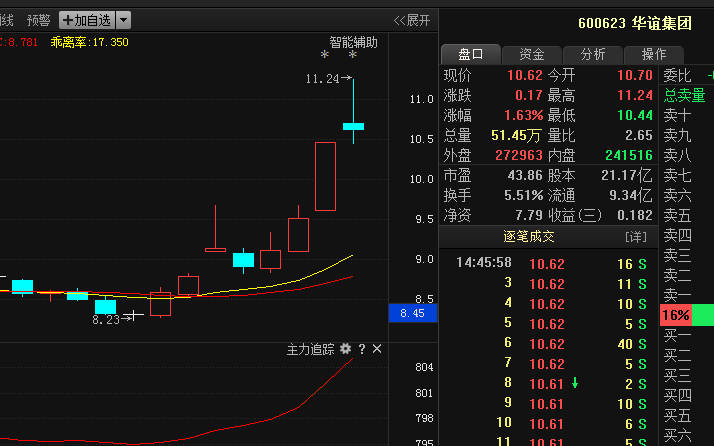
Task: Click the 今开 value 10.70
Action: pos(635,75)
